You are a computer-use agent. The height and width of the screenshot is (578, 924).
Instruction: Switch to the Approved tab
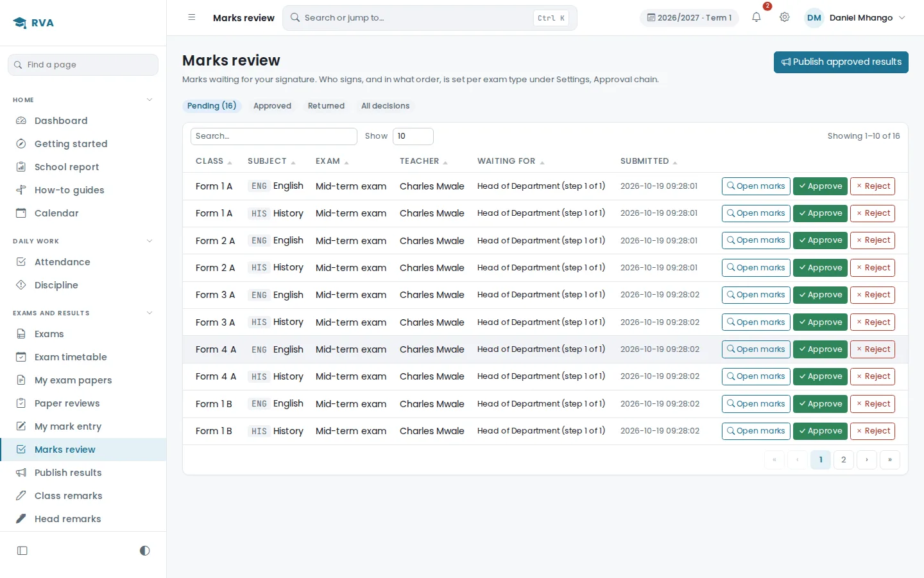click(272, 106)
